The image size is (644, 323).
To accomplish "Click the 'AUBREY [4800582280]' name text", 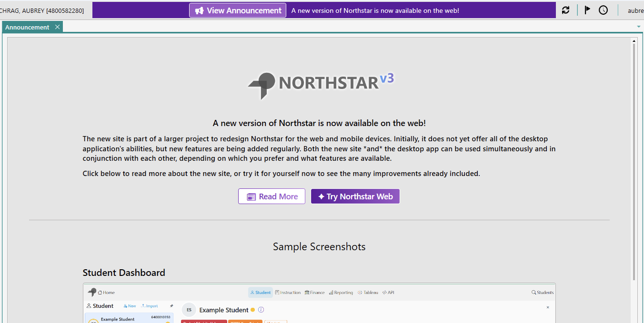I will [53, 10].
